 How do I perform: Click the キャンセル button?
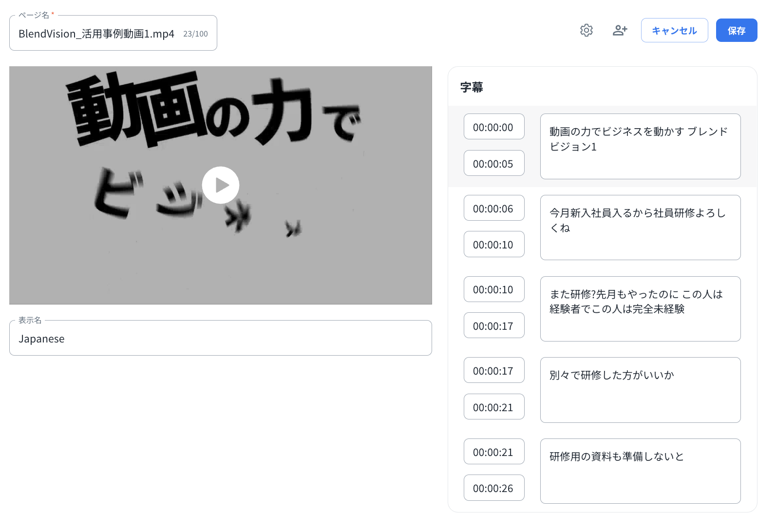(674, 30)
